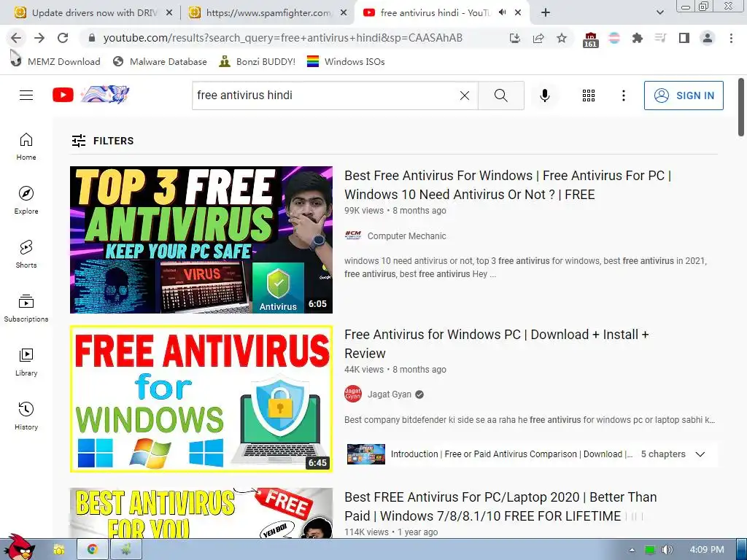This screenshot has width=747, height=560.
Task: Click the browser forward arrow
Action: click(39, 38)
